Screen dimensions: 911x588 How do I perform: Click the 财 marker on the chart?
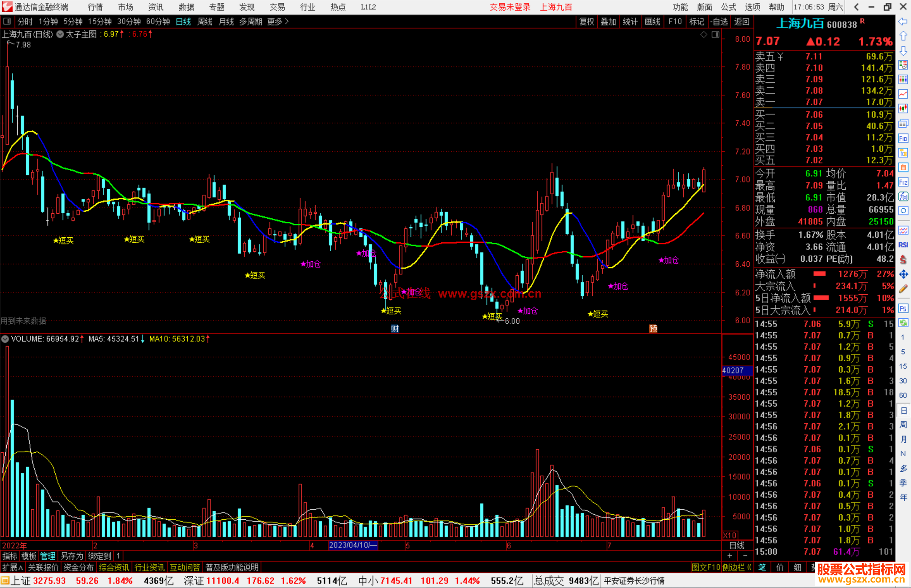(395, 328)
